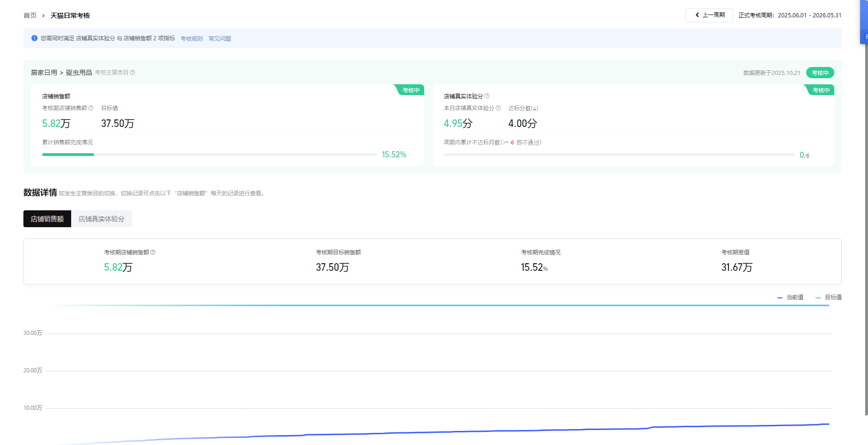Viewport: 868px width, 445px height.
Task: Click the help icon beside 本月店铺真实体验分
Action: [x=498, y=108]
